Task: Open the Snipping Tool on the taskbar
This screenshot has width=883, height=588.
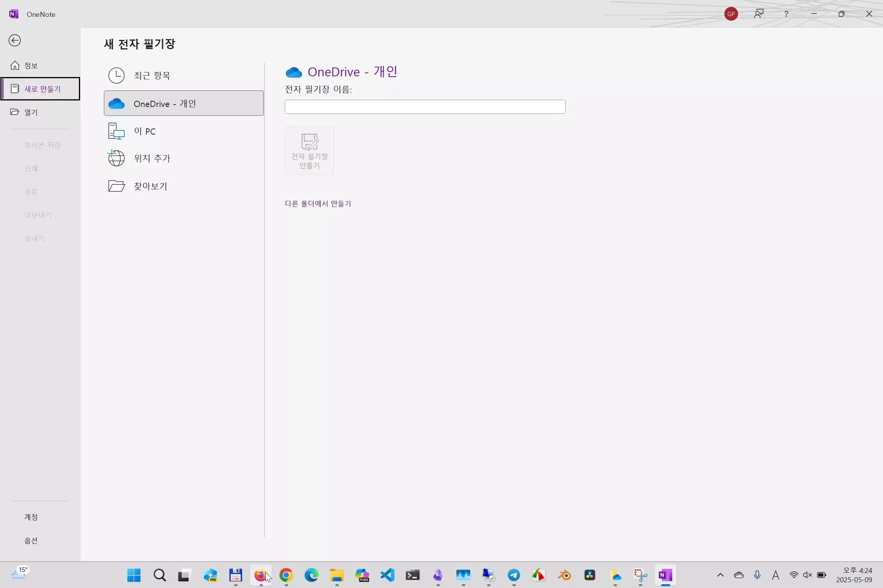Action: click(x=640, y=575)
